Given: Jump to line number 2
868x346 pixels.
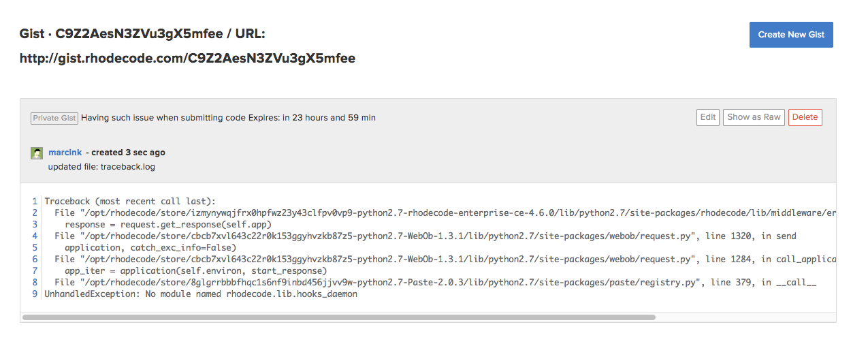Looking at the screenshot, I should (34, 213).
